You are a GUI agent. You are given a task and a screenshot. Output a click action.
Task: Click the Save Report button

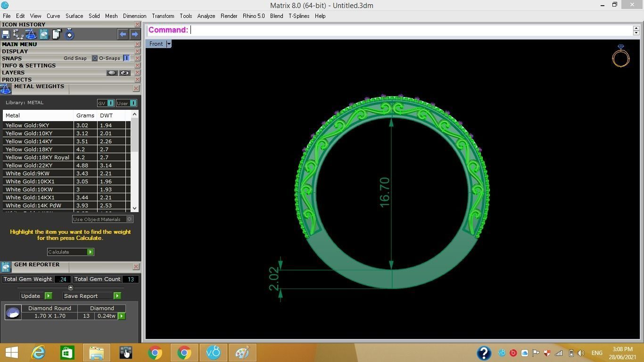92,296
